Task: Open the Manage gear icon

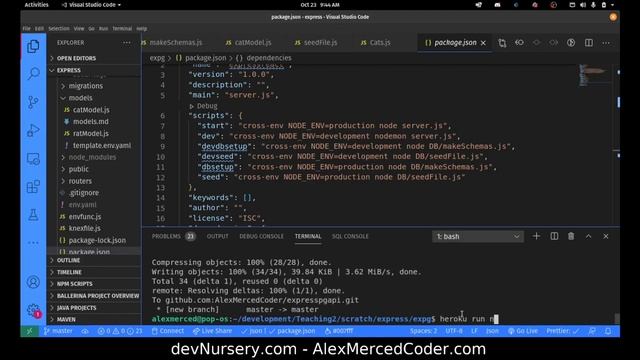Action: 33,310
